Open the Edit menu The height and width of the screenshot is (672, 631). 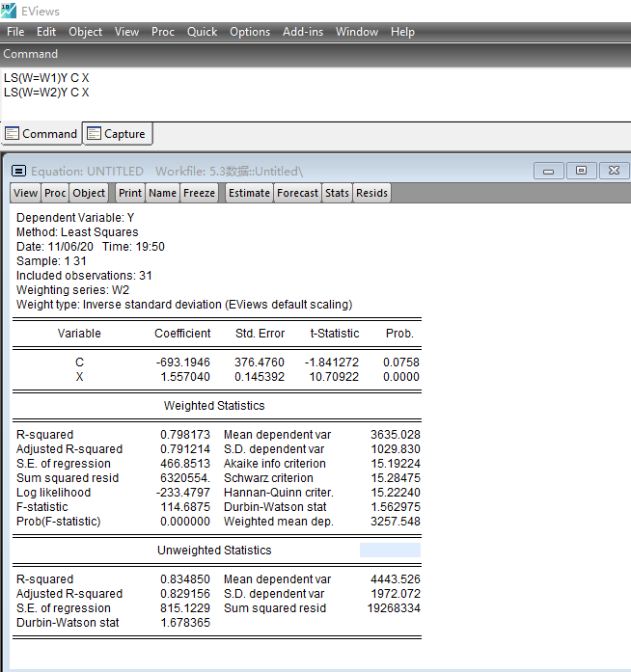coord(46,32)
